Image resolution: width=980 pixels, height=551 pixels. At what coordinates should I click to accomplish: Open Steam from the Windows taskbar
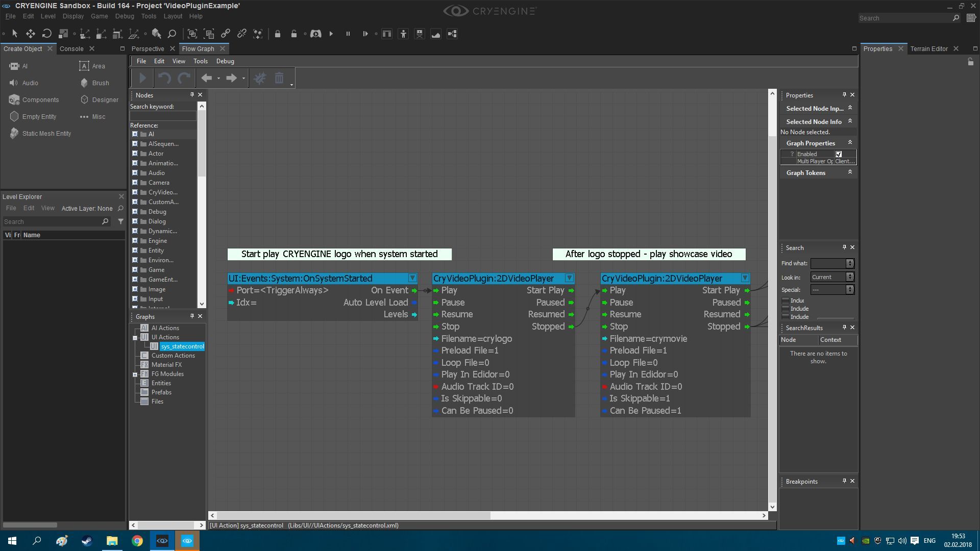[87, 541]
